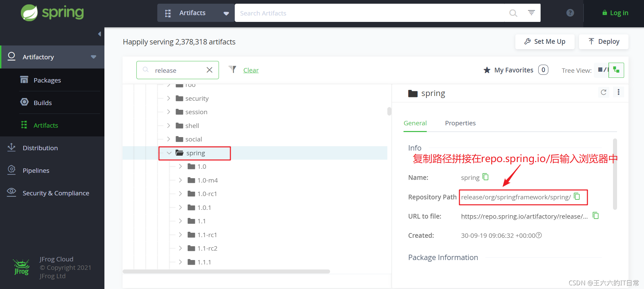Click the tree horizontal scrollbar
The image size is (644, 289).
point(226,271)
